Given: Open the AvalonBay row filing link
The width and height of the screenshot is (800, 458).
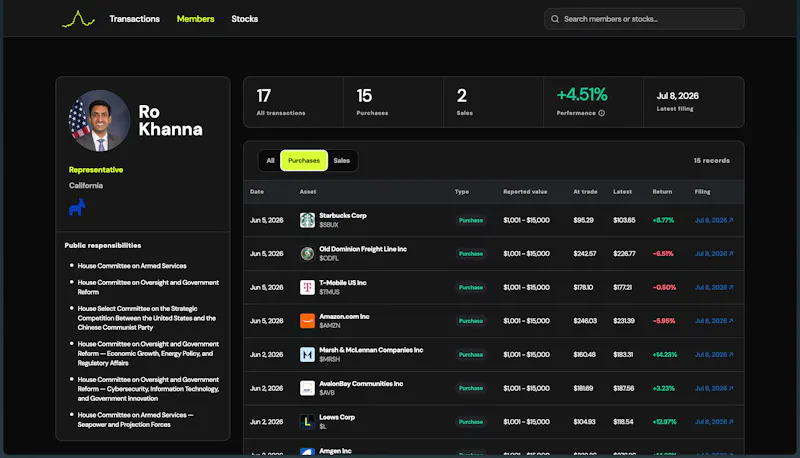Looking at the screenshot, I should (714, 388).
